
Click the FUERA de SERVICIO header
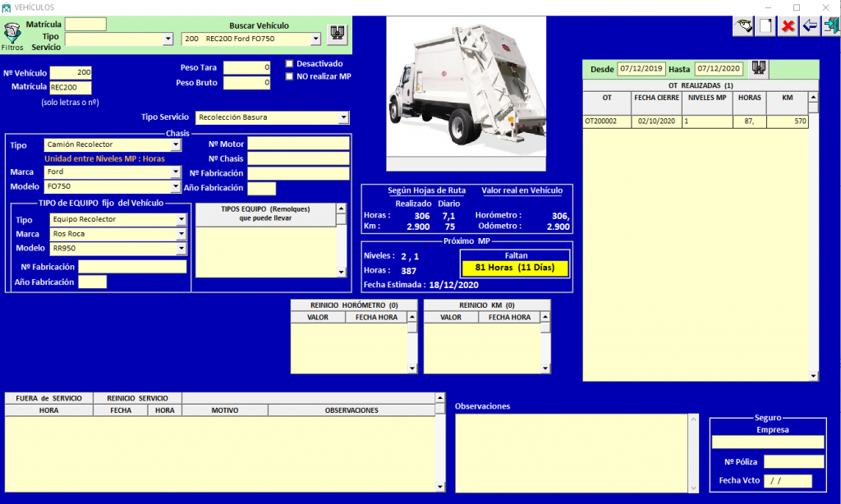(48, 398)
